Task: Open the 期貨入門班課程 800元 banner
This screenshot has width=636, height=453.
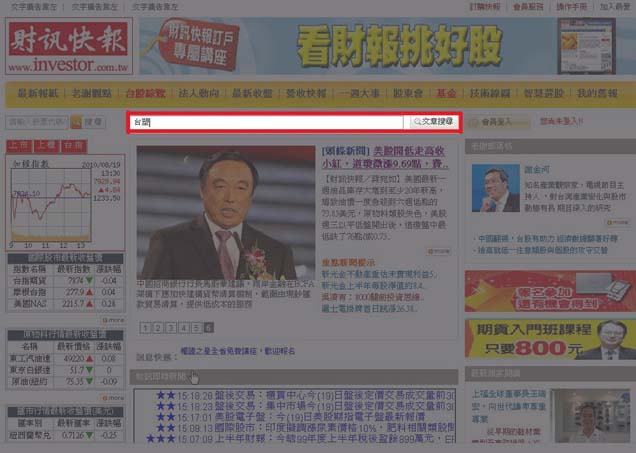Action: tap(550, 339)
